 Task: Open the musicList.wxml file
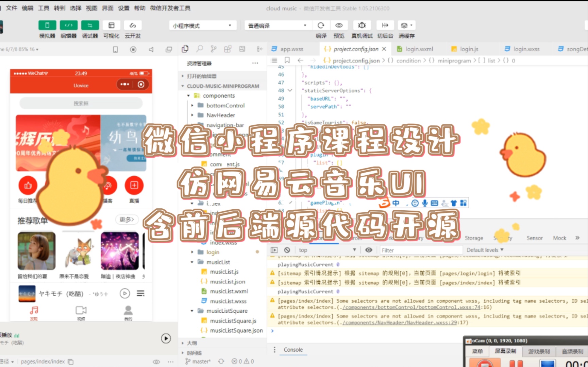(229, 291)
